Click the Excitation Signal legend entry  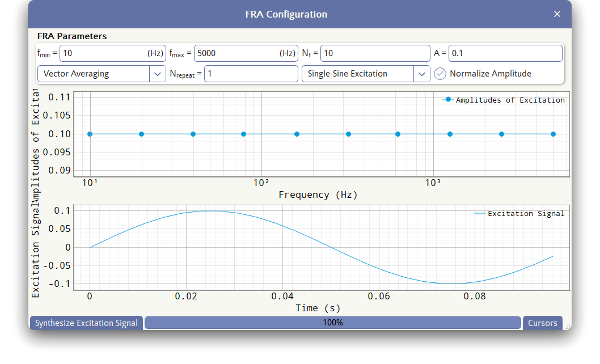[x=519, y=214]
